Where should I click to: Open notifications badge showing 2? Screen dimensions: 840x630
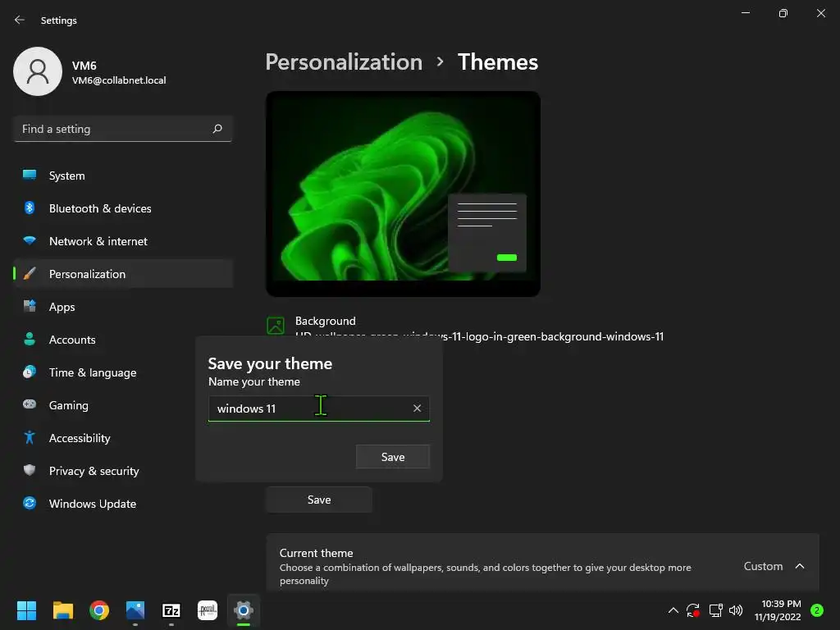[x=817, y=610]
